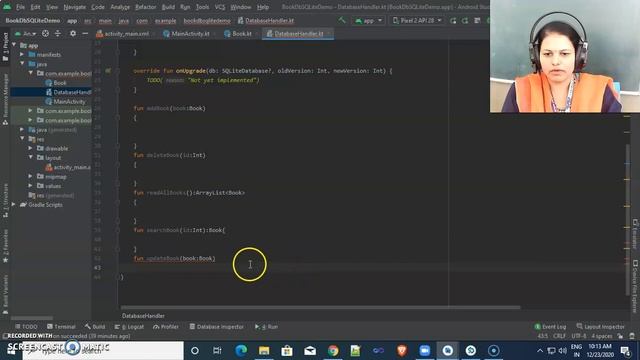640x360 pixels.
Task: Click the 4 spaces indent status entry
Action: (602, 336)
